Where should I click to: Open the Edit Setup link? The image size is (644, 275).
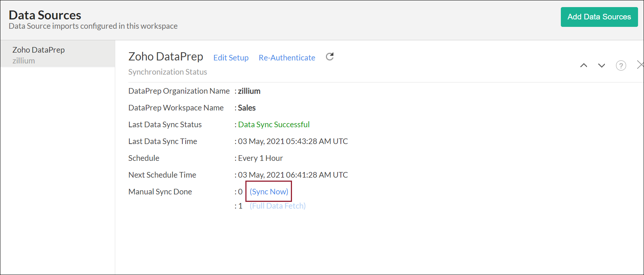tap(231, 58)
